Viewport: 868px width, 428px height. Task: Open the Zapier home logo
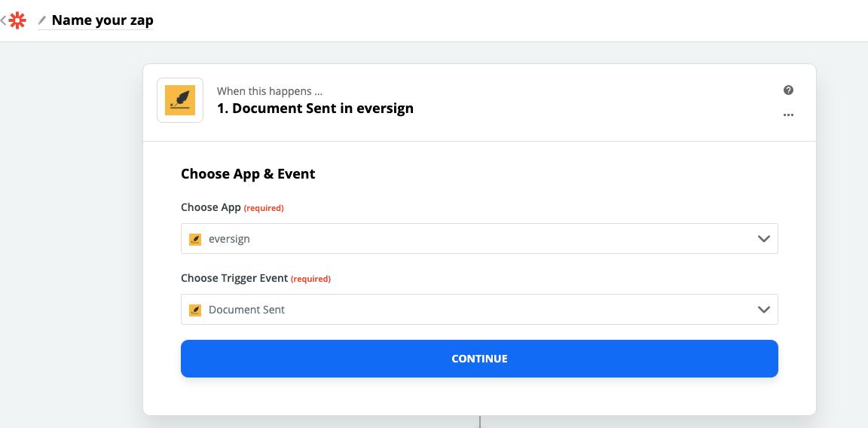(18, 21)
